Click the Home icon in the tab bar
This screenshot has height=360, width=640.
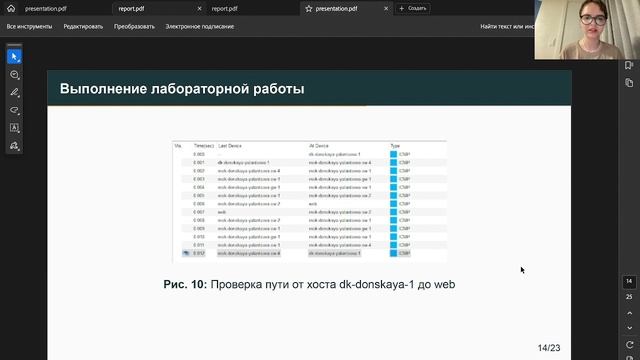11,8
